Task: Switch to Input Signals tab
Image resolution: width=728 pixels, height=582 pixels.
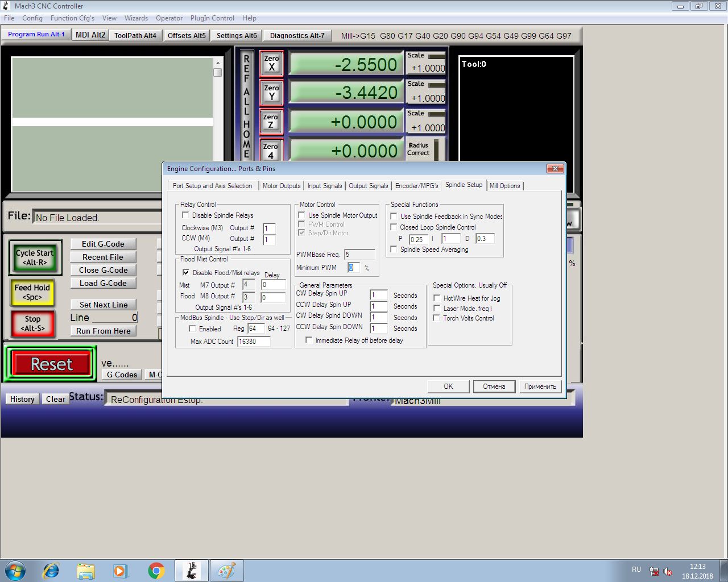Action: (325, 186)
